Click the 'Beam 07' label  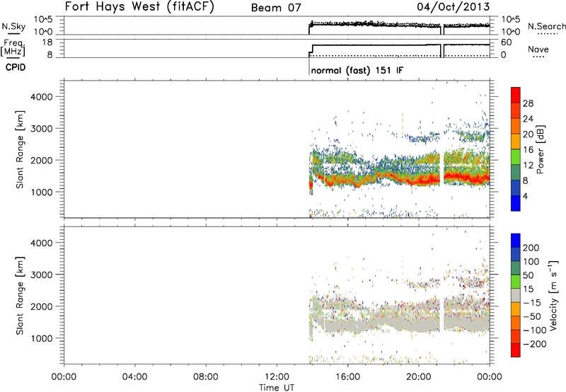point(276,8)
